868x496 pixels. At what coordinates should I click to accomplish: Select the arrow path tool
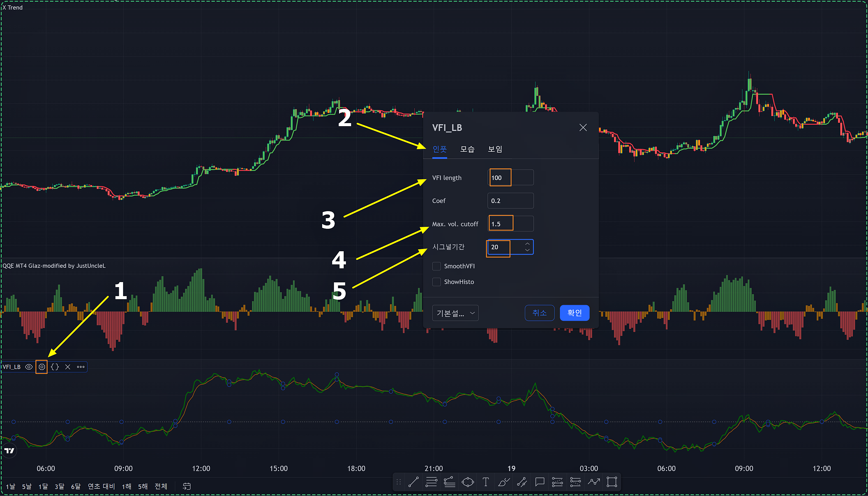[594, 482]
